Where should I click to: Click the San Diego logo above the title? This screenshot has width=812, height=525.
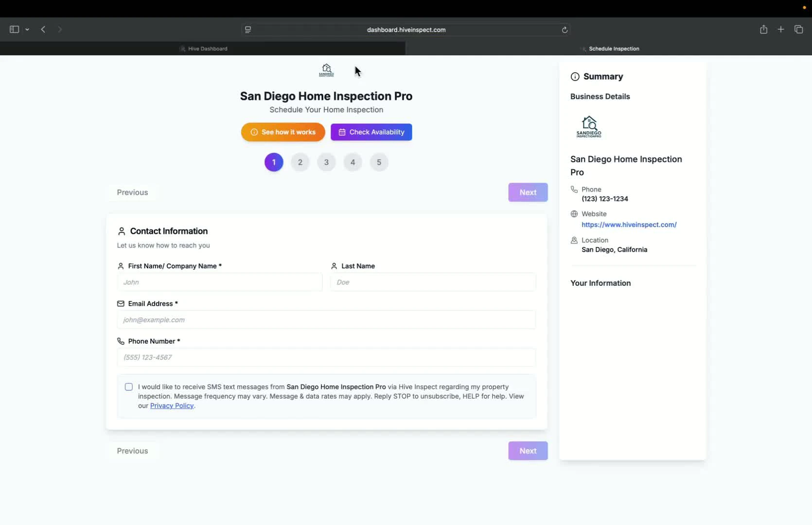pyautogui.click(x=326, y=70)
